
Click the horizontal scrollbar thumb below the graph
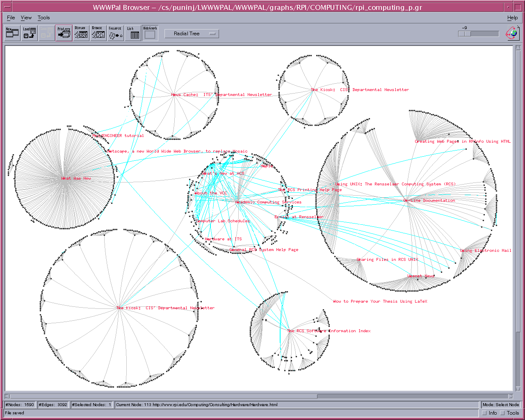[x=163, y=396]
